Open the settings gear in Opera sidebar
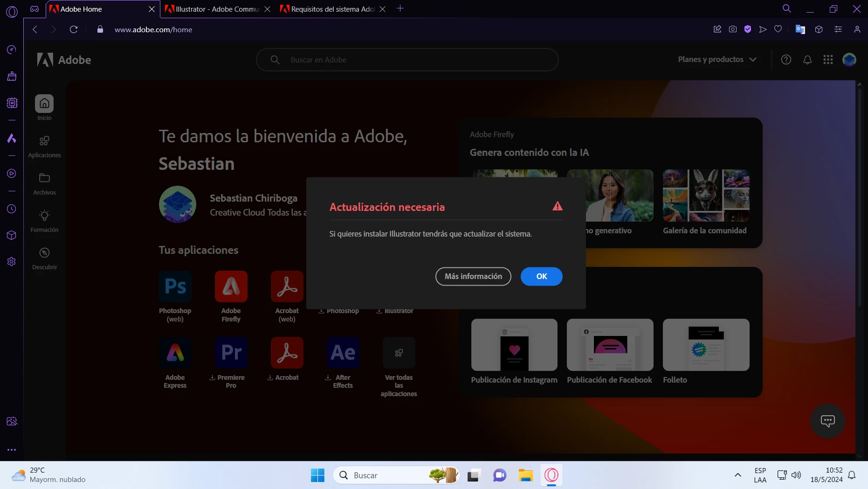868x489 pixels. coord(12,261)
